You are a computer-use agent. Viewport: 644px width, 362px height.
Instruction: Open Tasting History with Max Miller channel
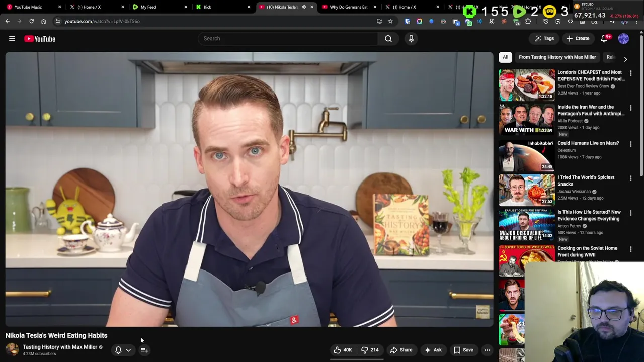click(x=60, y=347)
